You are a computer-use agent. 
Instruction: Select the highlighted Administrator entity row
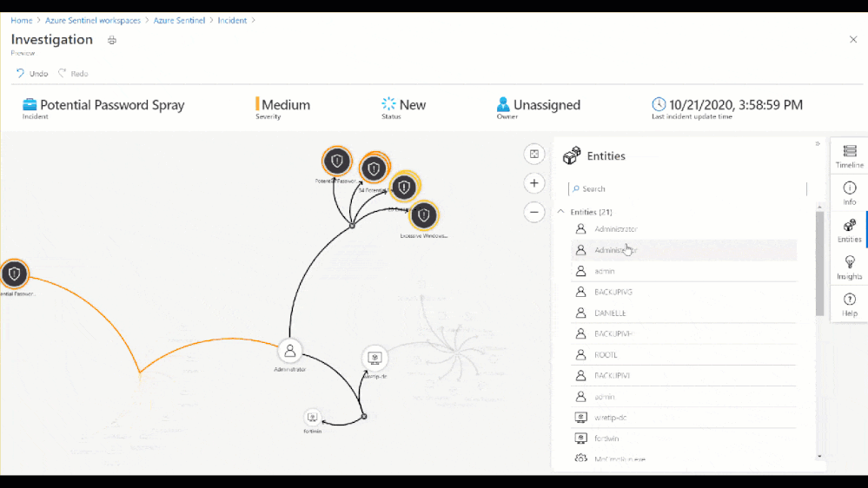(684, 250)
